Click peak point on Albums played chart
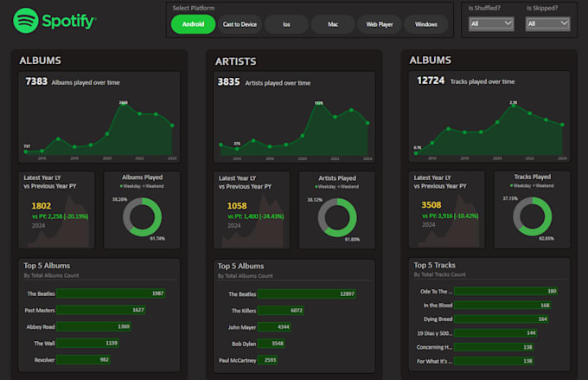Screen dimensions: 588x380 (124, 105)
